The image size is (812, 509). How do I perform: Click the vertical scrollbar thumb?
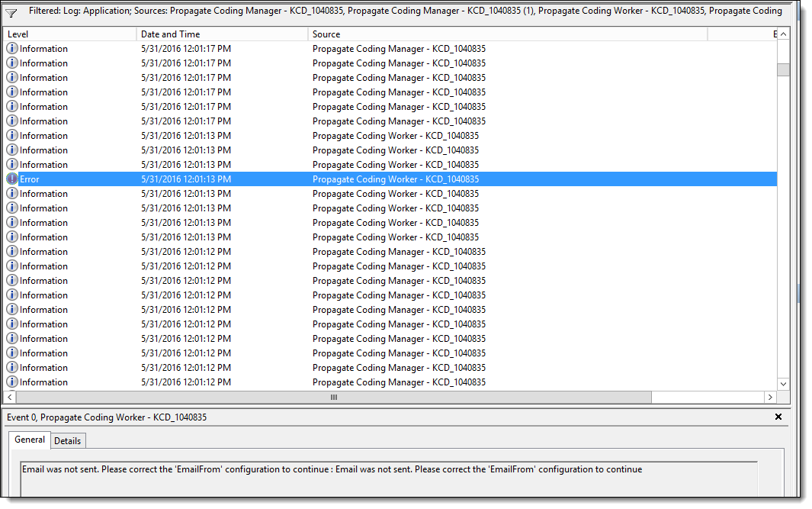tap(784, 69)
